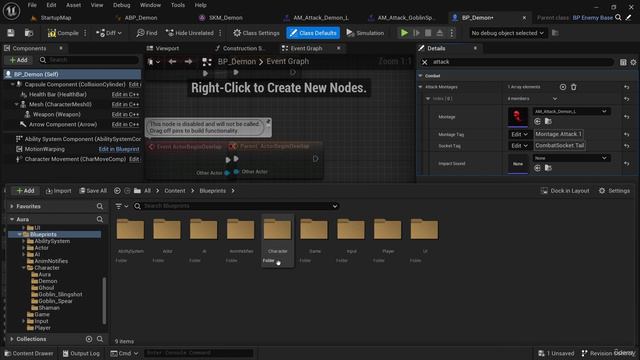Image resolution: width=640 pixels, height=360 pixels.
Task: Open the Socket Tag Edit dropdown
Action: point(519,146)
